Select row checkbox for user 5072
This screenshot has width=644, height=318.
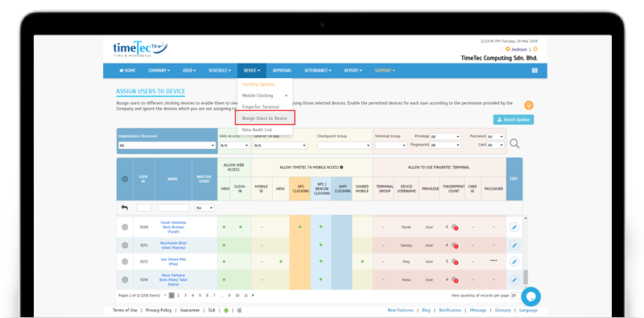pos(125,262)
